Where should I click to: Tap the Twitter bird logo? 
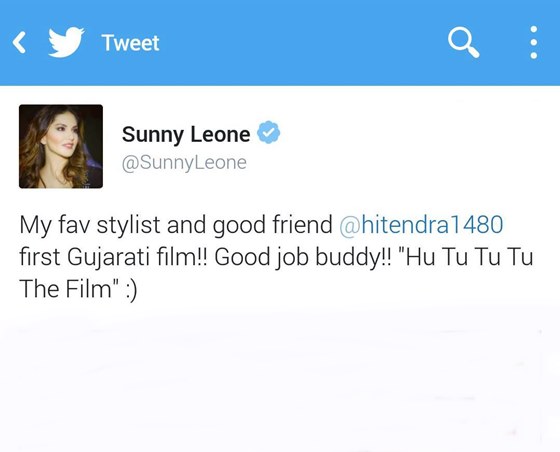coord(66,42)
